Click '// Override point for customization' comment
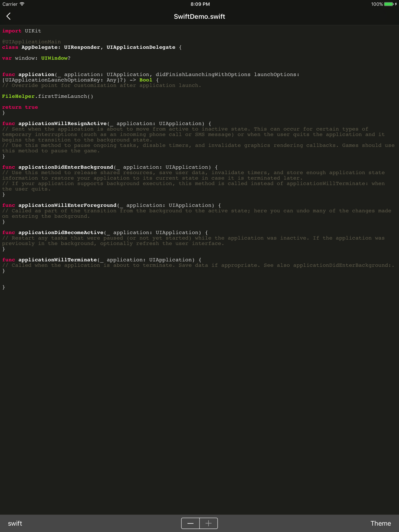This screenshot has height=532, width=399. click(102, 85)
